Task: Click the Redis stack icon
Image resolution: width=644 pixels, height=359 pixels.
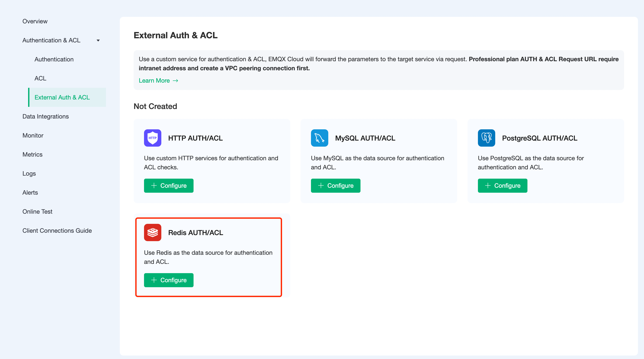Action: pos(152,232)
